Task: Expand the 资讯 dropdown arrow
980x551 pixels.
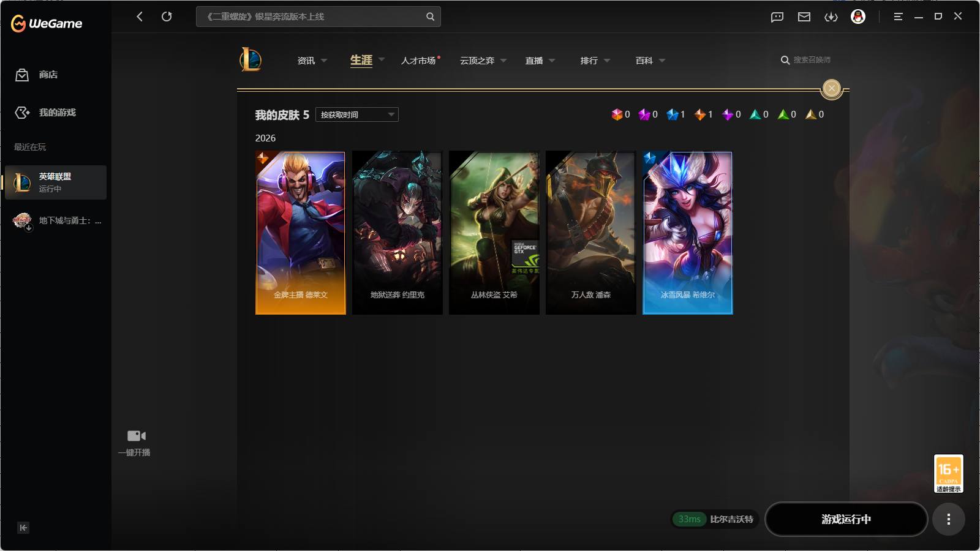Action: pos(324,61)
